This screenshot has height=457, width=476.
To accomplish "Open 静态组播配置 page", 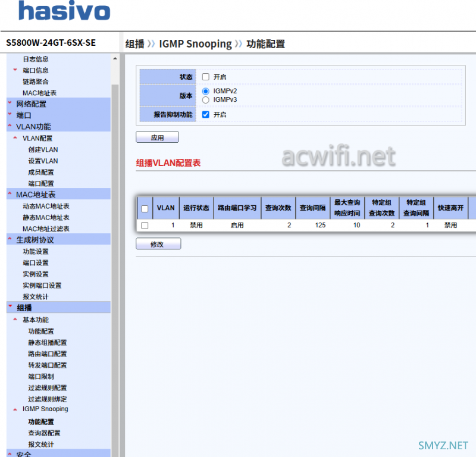I will click(48, 343).
